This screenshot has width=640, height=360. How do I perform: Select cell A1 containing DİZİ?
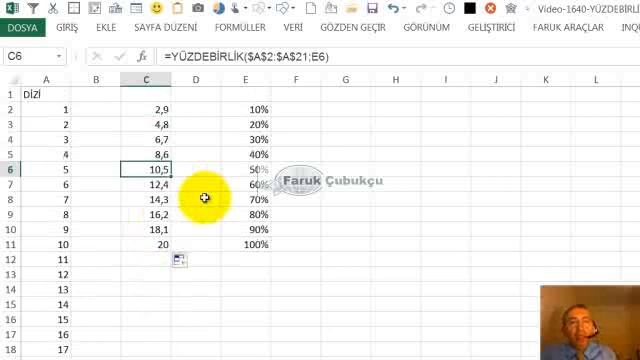click(x=46, y=94)
